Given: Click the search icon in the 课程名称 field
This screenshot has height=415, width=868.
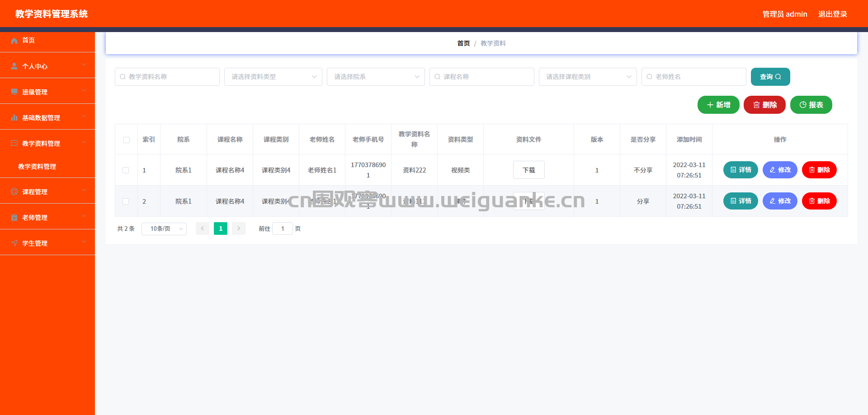Looking at the screenshot, I should [x=437, y=77].
